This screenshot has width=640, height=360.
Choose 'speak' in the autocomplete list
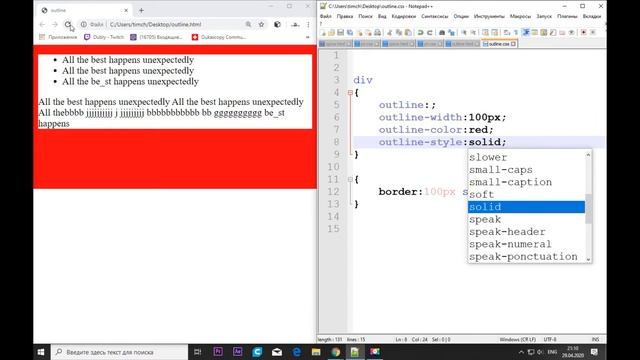[x=526, y=219]
